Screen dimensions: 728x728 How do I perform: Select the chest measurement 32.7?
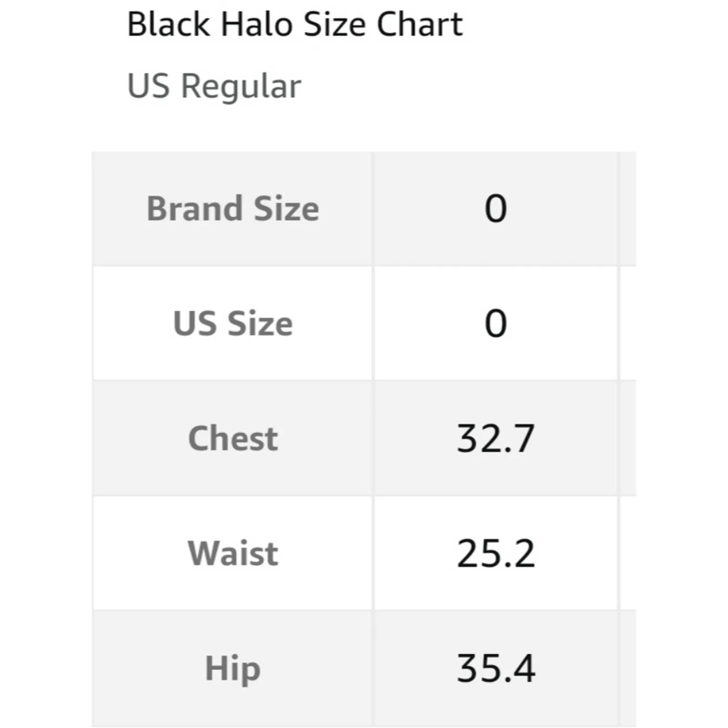pos(495,438)
